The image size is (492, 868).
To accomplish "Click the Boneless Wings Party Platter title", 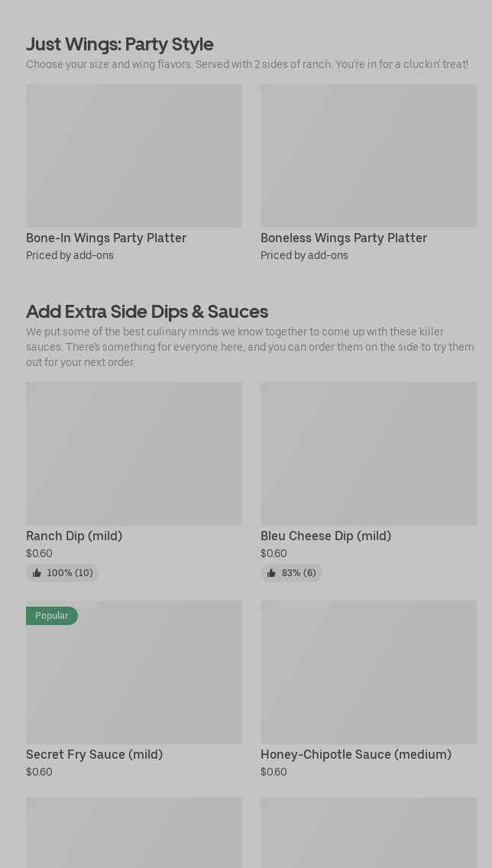I will pyautogui.click(x=344, y=238).
